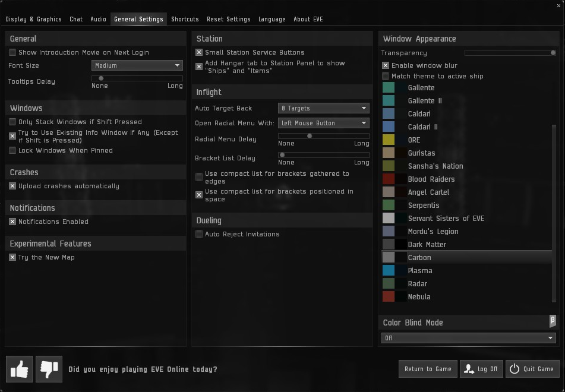Pick the Serpentis green theme swatch

(x=389, y=205)
